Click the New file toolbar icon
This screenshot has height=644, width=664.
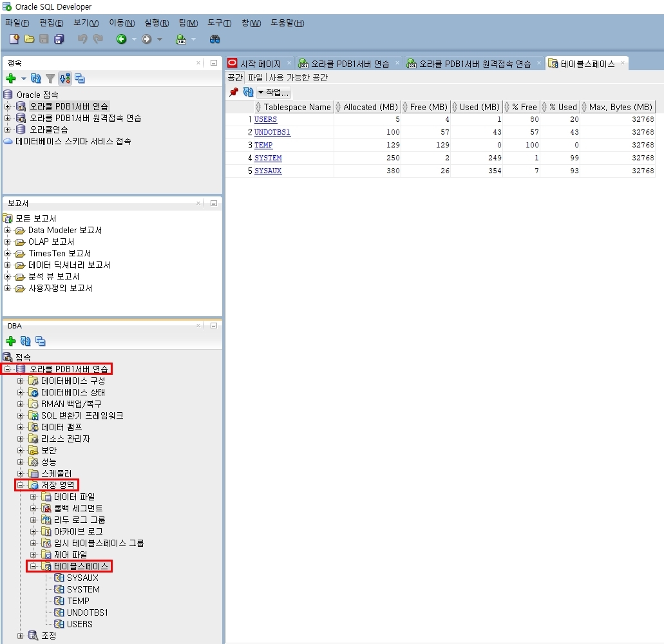pos(14,39)
